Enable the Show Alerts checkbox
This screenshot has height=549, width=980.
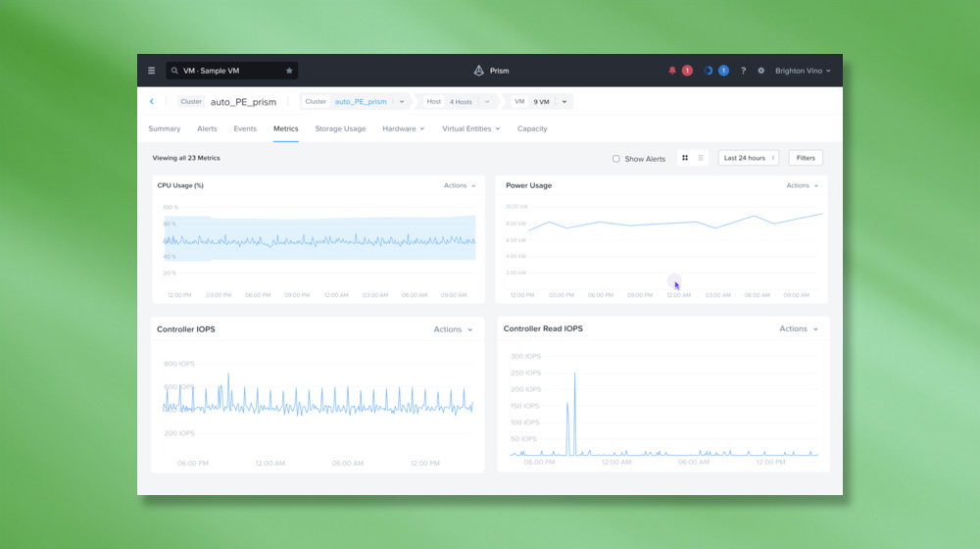pos(616,159)
